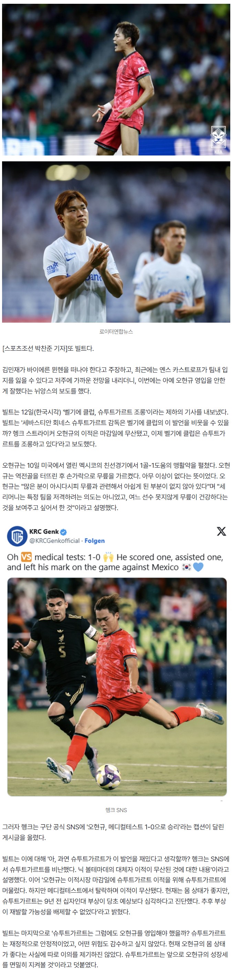Follow KRC Genk via the Folgen link
This screenshot has width=232, height=980.
click(94, 541)
